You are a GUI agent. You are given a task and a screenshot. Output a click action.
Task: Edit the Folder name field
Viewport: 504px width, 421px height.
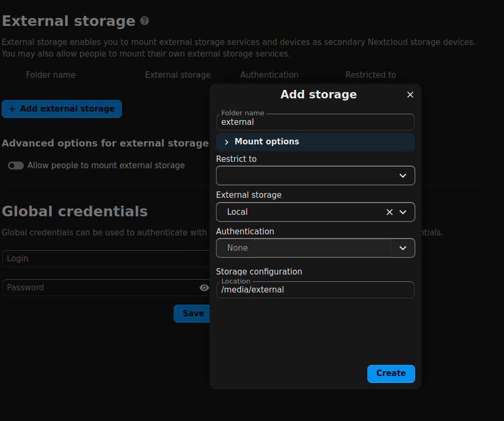pyautogui.click(x=315, y=122)
